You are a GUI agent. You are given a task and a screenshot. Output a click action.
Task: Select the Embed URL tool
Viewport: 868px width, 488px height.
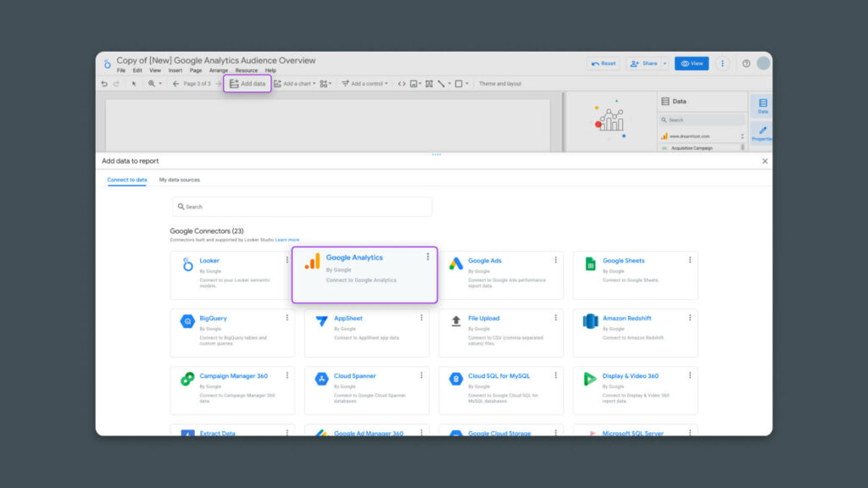coord(402,83)
